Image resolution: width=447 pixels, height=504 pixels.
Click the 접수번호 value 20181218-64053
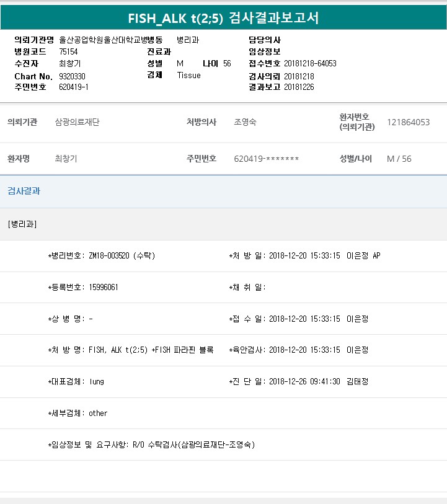[x=310, y=63]
